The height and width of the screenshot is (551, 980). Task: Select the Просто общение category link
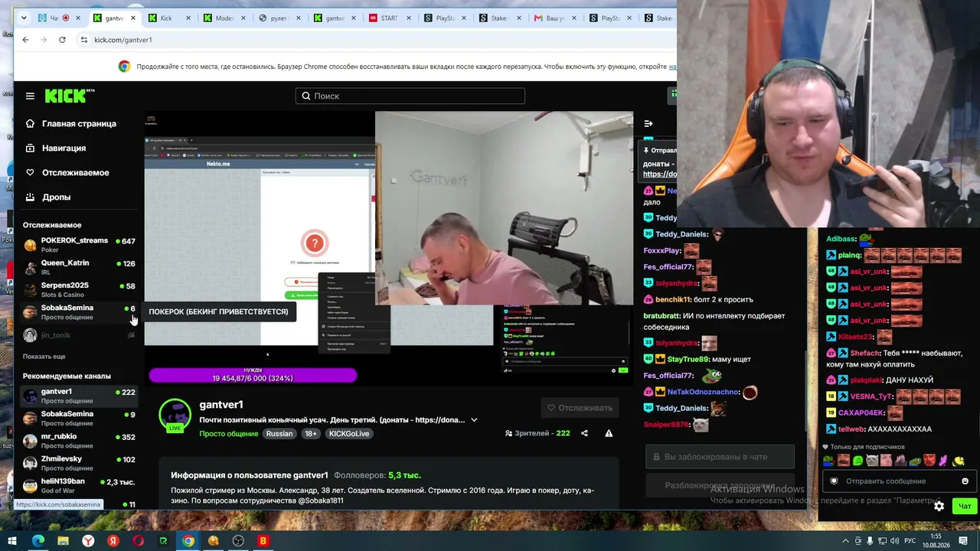pos(229,433)
